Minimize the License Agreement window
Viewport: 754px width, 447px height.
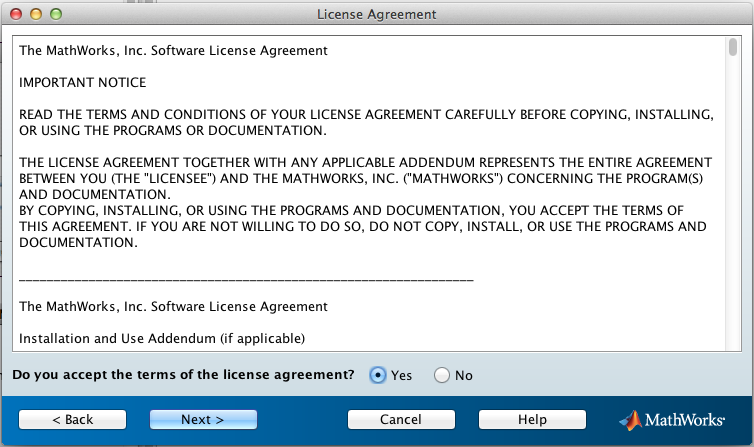pyautogui.click(x=36, y=14)
